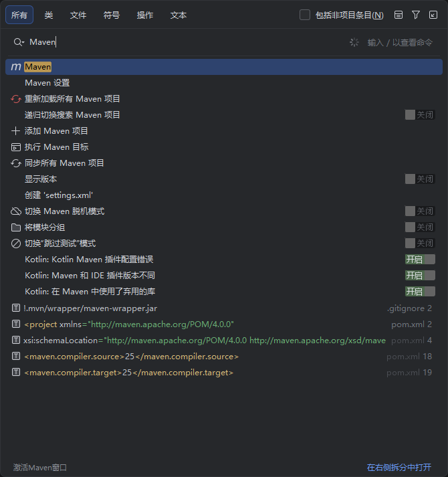Turn off 在 Maven 中使用了弃用的库 switch
The width and height of the screenshot is (448, 477).
pos(420,292)
